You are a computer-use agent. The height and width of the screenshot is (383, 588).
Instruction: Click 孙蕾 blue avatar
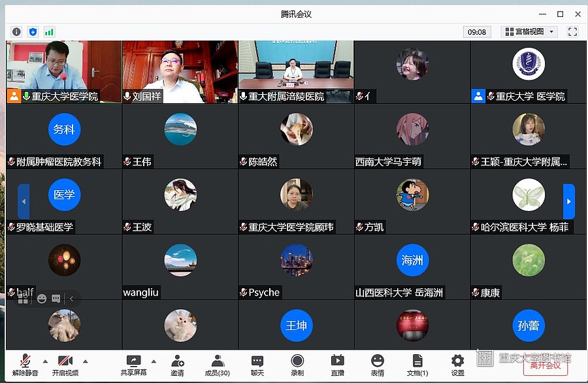click(529, 325)
